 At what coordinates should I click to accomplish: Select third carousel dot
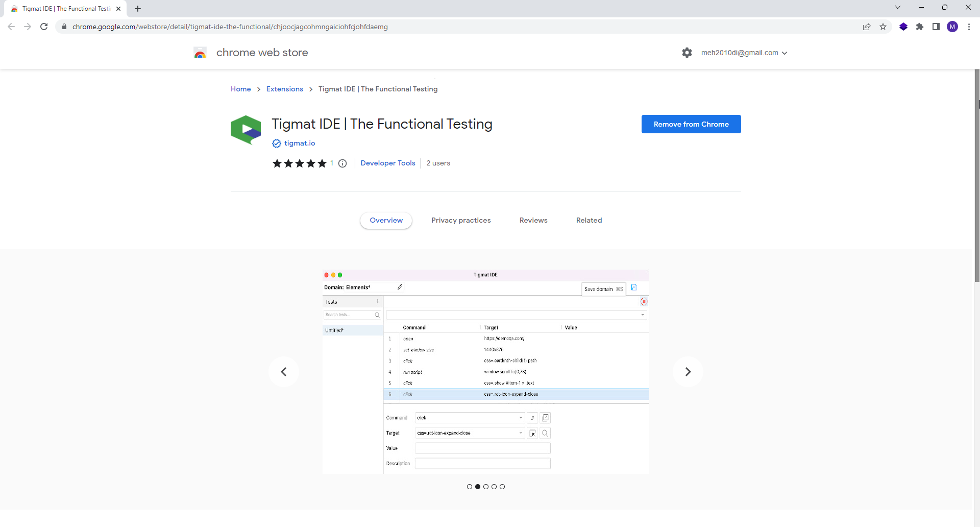coord(486,487)
